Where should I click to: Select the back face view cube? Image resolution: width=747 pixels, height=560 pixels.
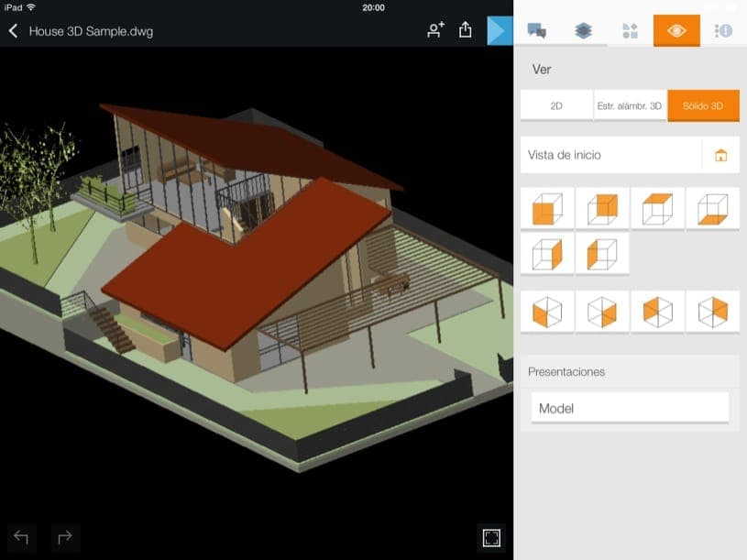pyautogui.click(x=602, y=209)
